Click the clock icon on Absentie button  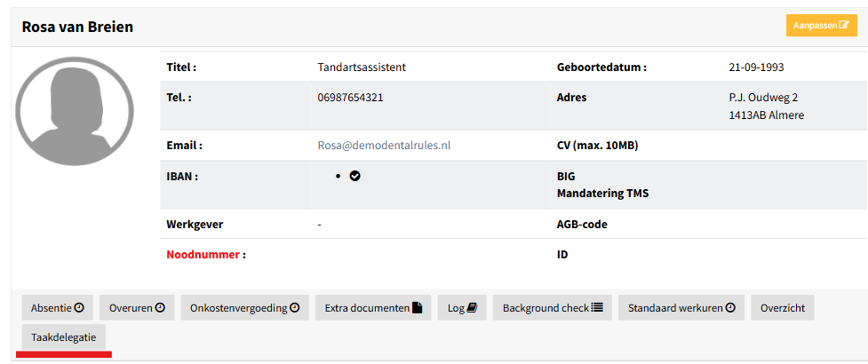click(x=78, y=307)
